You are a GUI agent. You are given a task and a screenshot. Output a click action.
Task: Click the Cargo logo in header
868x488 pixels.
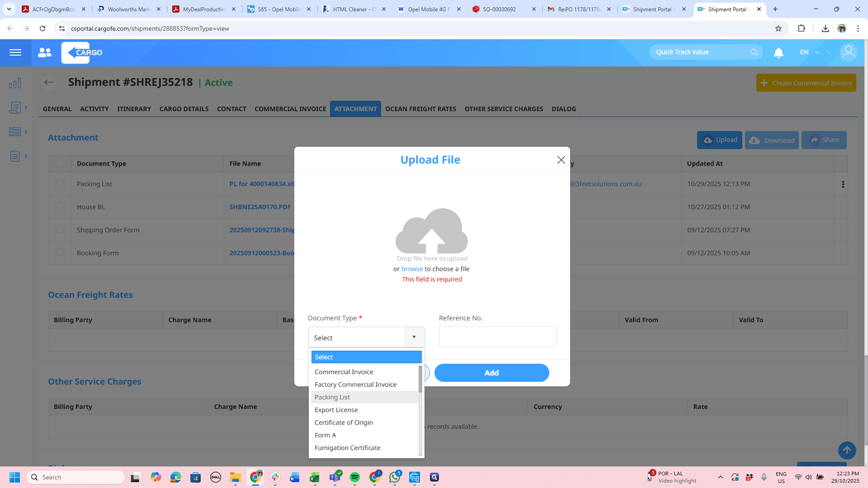[x=82, y=52]
